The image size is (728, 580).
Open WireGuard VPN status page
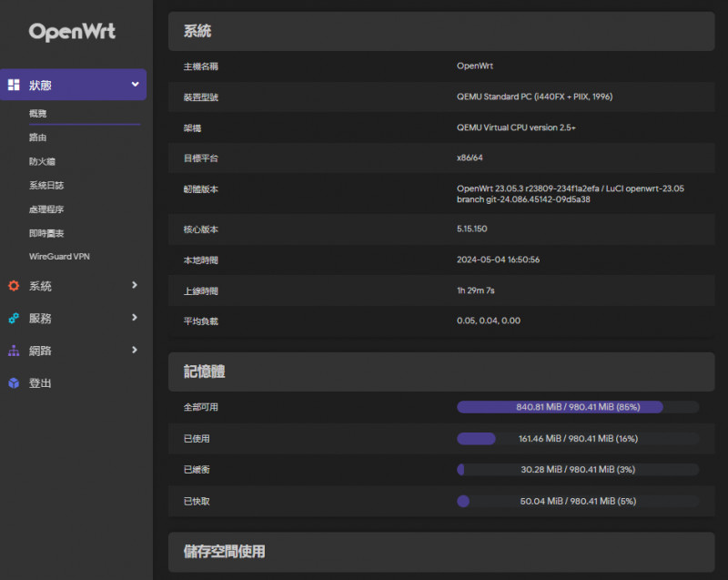tap(60, 256)
